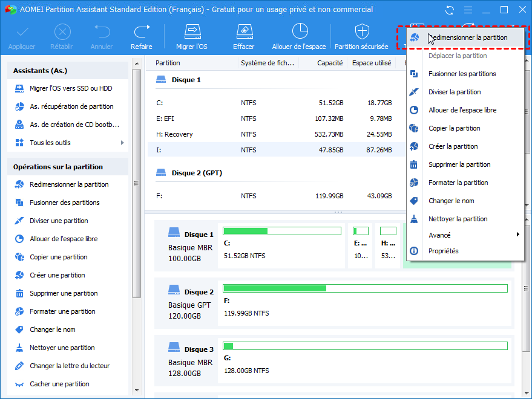Screen dimensions: 532x399
Task: Click Redimensionner la partition in the context menu
Action: 467,37
